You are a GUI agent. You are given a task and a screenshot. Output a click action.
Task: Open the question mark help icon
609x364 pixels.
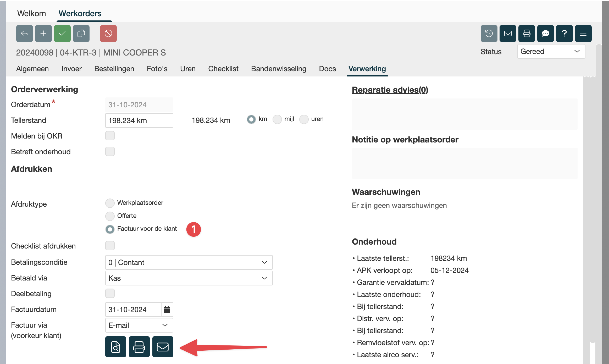564,34
